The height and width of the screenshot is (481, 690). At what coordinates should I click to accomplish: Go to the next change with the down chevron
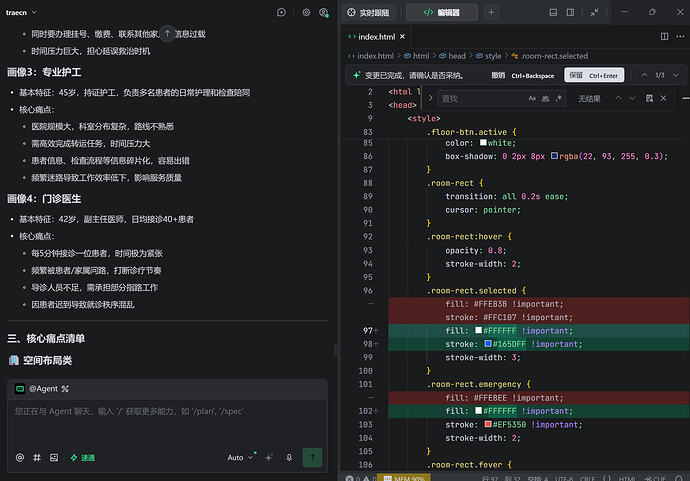[675, 75]
